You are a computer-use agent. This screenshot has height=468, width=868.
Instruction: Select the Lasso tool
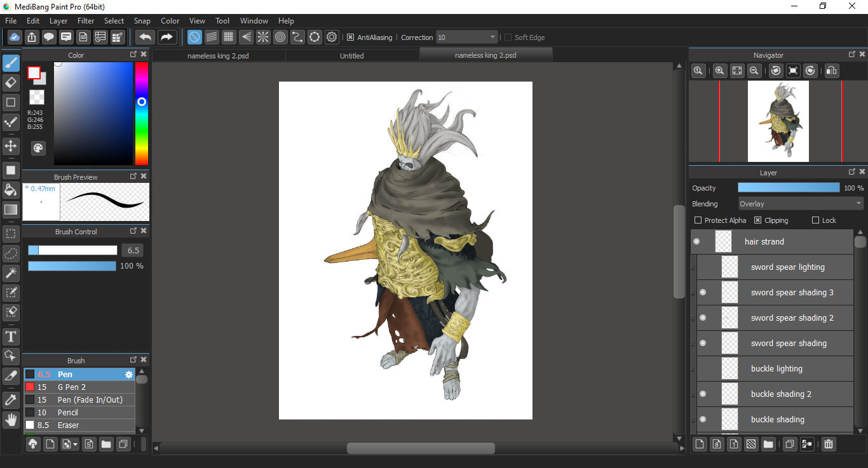(x=11, y=253)
